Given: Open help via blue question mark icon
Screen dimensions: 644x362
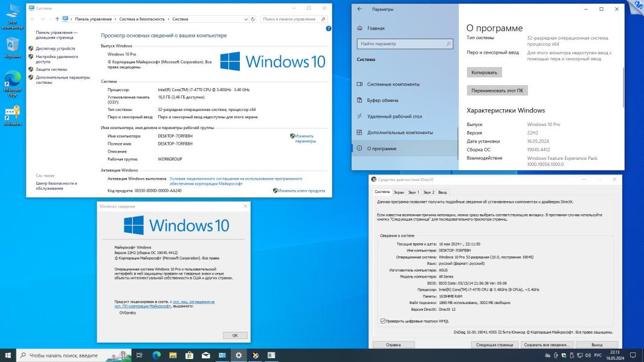Looking at the screenshot, I should (x=328, y=29).
